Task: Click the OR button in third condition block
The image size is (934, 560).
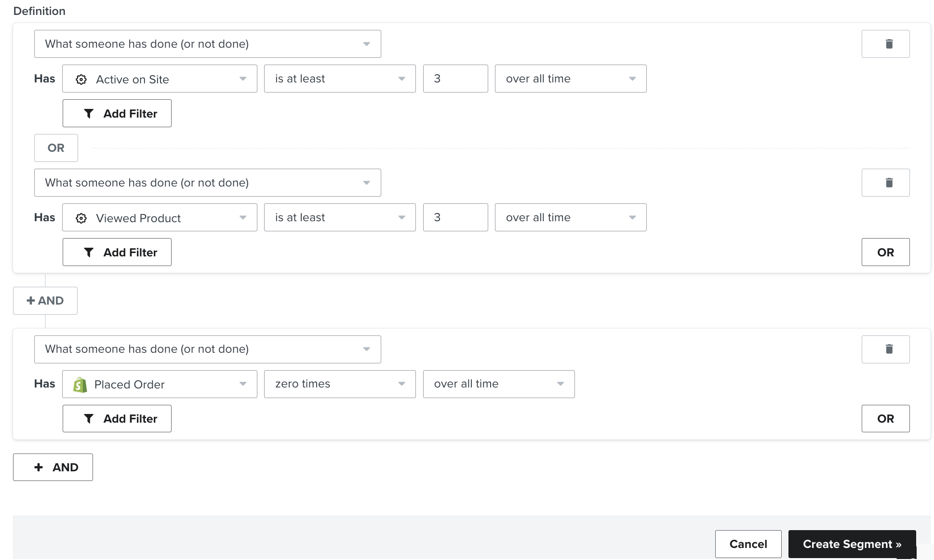Action: (x=885, y=418)
